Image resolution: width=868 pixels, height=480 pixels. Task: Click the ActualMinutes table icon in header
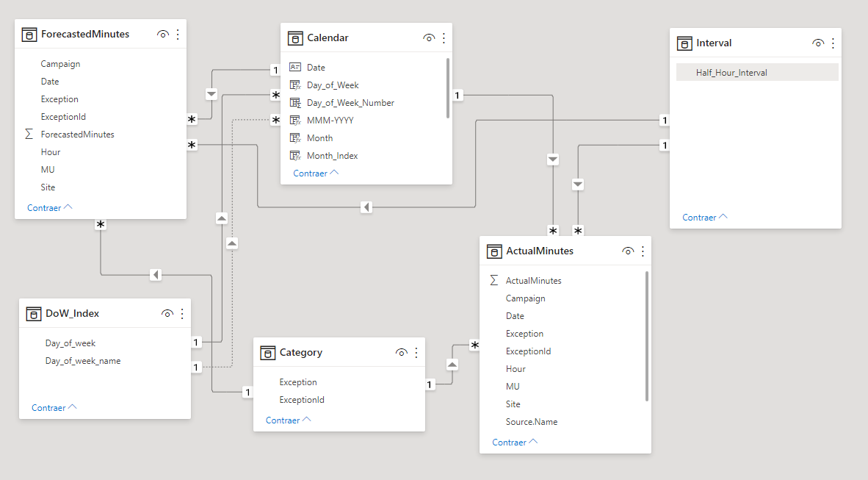point(493,251)
